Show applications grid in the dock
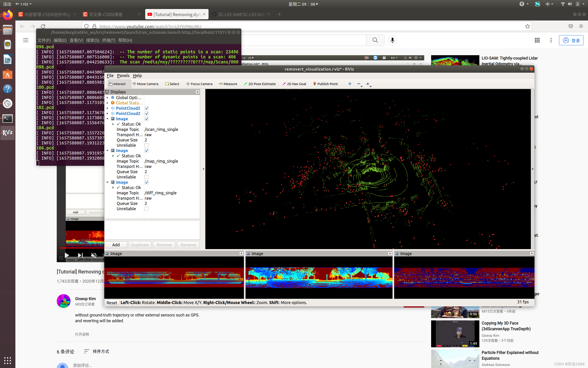Image resolution: width=588 pixels, height=368 pixels. click(x=8, y=360)
